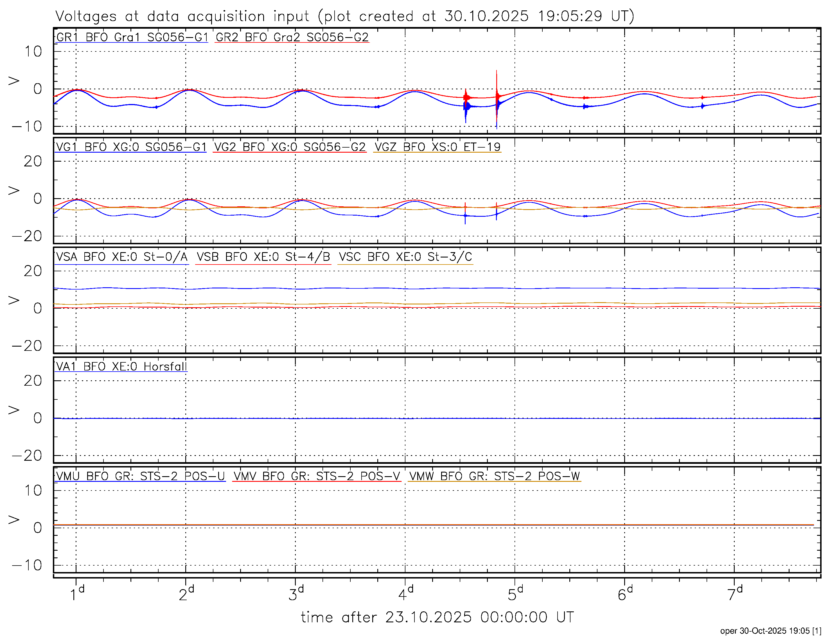
Task: Click the VSB BFO XE:0 St-4/B label
Action: coord(263,257)
